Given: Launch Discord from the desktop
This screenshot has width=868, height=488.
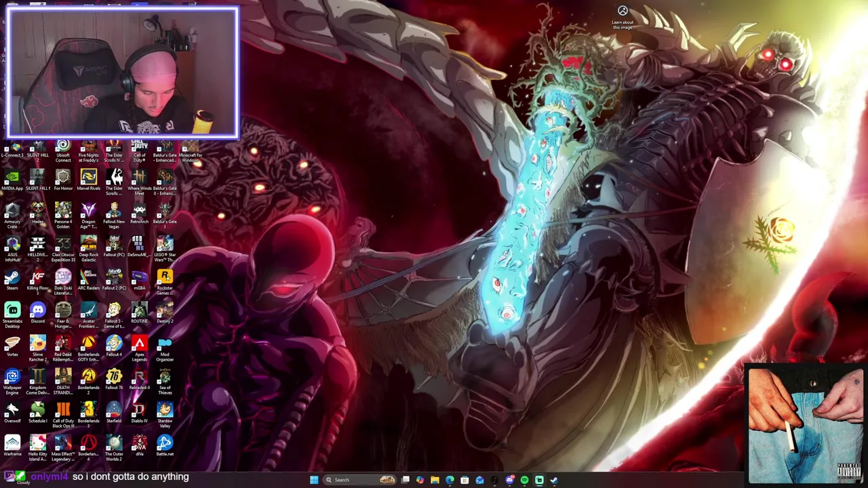Looking at the screenshot, I should pos(37,314).
